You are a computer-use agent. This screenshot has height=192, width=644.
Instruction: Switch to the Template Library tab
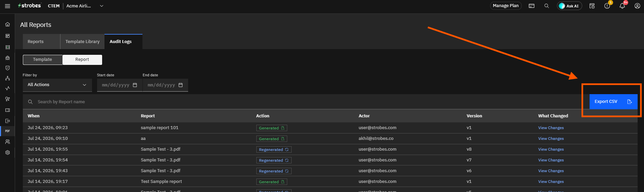coord(82,42)
